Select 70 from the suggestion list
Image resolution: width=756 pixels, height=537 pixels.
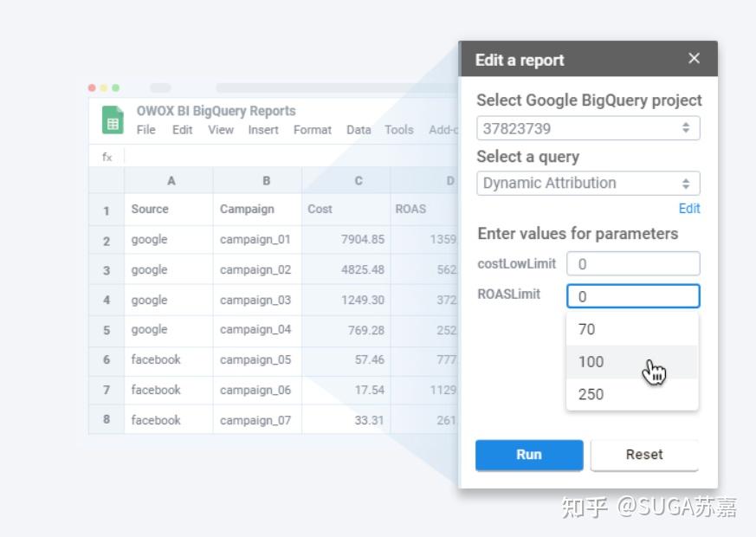tap(632, 329)
